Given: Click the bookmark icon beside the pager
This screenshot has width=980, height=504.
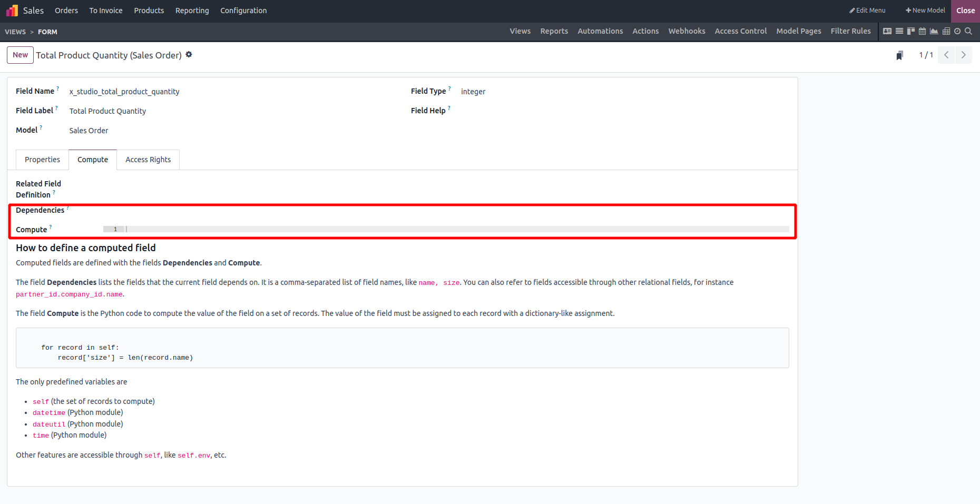Looking at the screenshot, I should coord(900,55).
